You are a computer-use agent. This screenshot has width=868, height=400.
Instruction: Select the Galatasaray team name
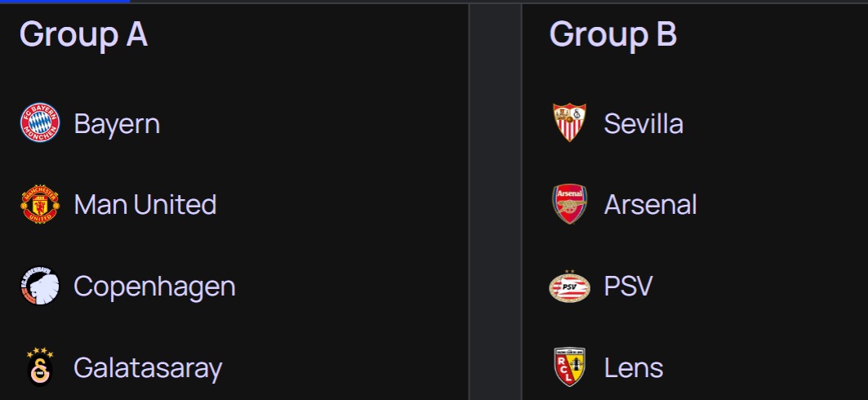(x=148, y=368)
